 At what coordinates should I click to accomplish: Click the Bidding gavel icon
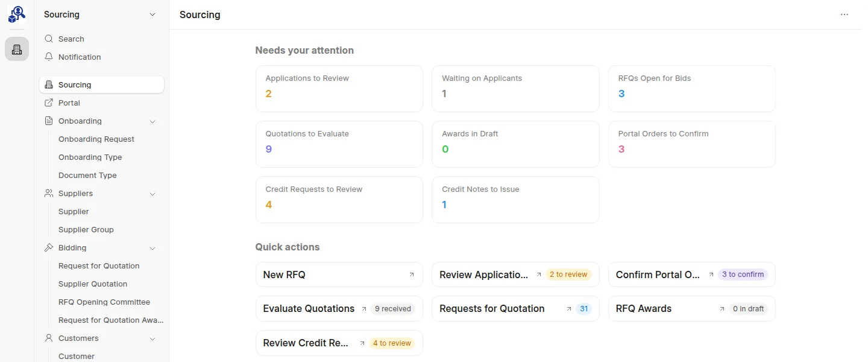[x=49, y=247]
